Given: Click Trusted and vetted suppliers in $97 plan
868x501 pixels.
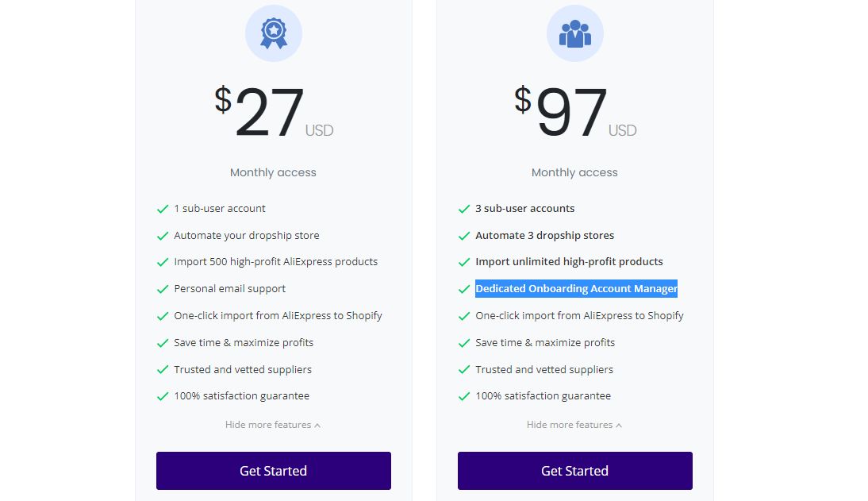Looking at the screenshot, I should click(544, 370).
